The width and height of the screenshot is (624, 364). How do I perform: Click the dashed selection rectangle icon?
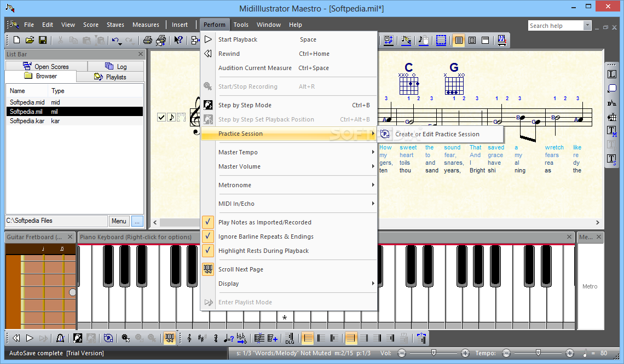[x=441, y=40]
